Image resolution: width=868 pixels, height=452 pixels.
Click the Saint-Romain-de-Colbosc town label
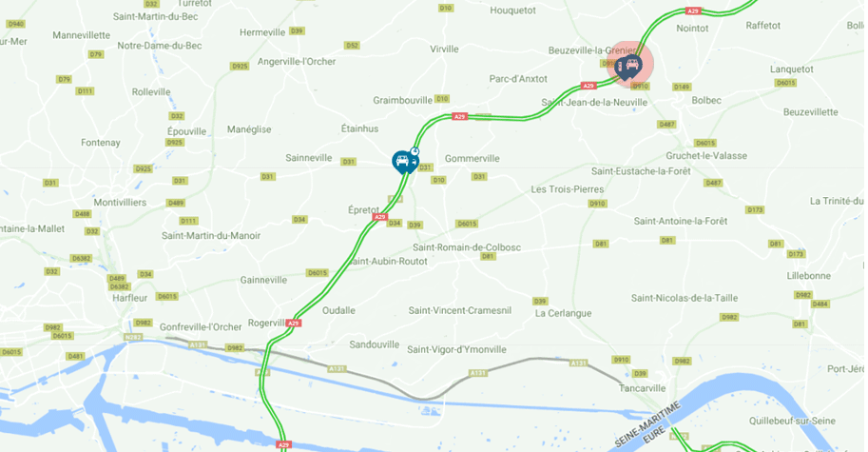pos(467,247)
